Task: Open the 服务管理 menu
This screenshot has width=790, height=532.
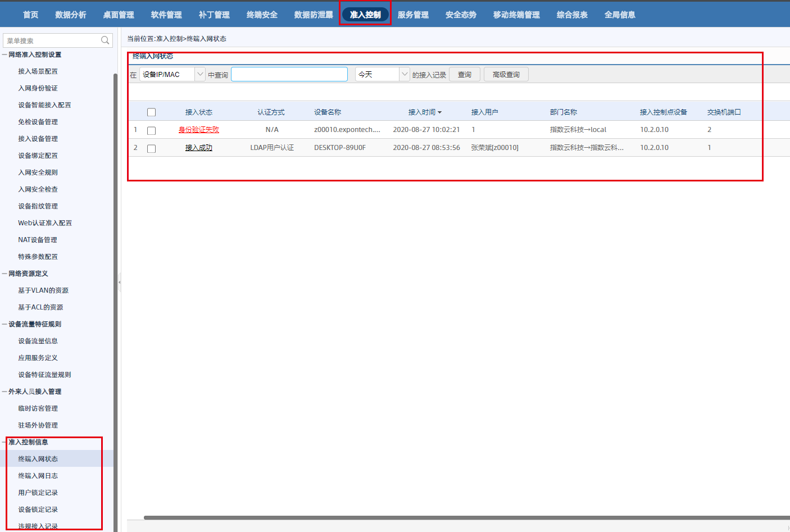Action: click(413, 15)
